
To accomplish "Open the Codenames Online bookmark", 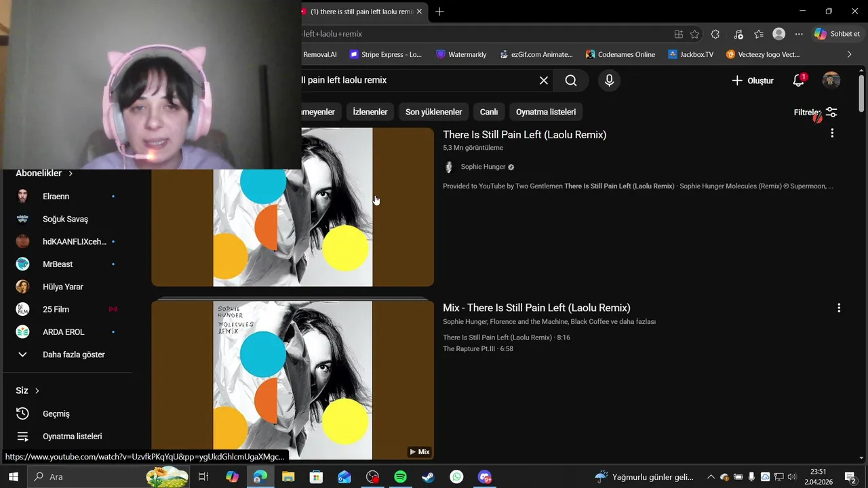I will click(620, 54).
